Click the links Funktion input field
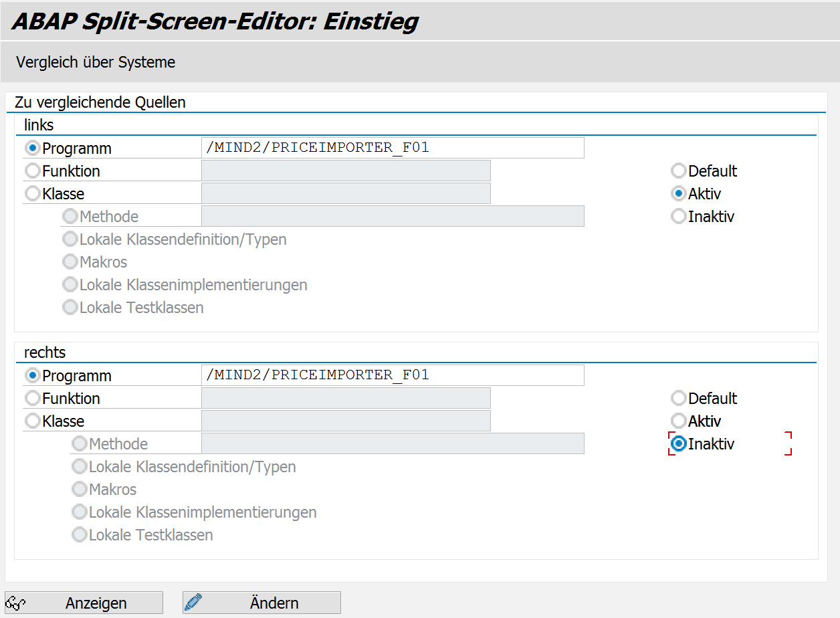 coord(346,171)
